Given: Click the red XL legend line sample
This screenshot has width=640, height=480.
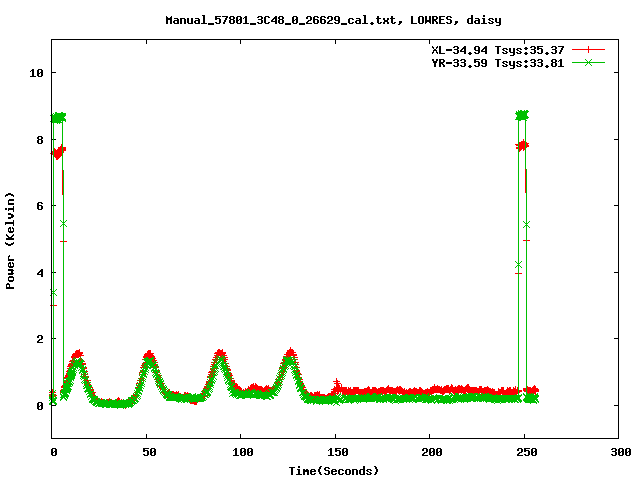Looking at the screenshot, I should (588, 50).
